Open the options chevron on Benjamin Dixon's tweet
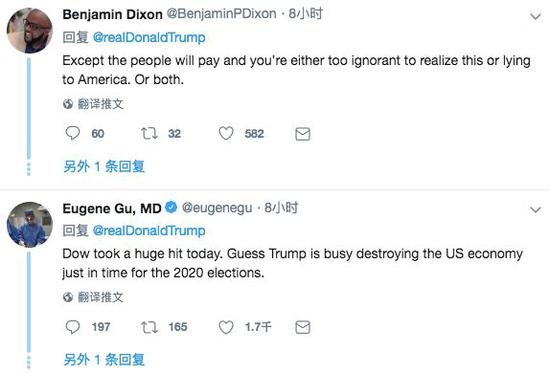The width and height of the screenshot is (550, 373). (535, 16)
